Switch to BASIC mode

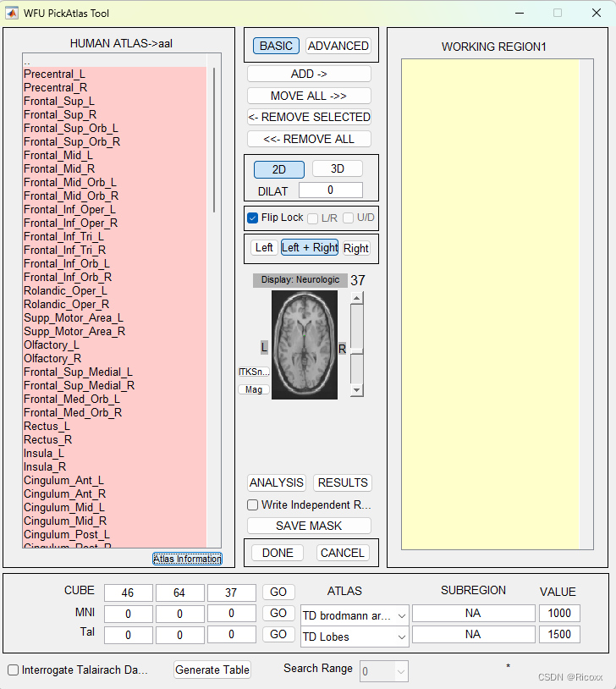click(x=276, y=46)
